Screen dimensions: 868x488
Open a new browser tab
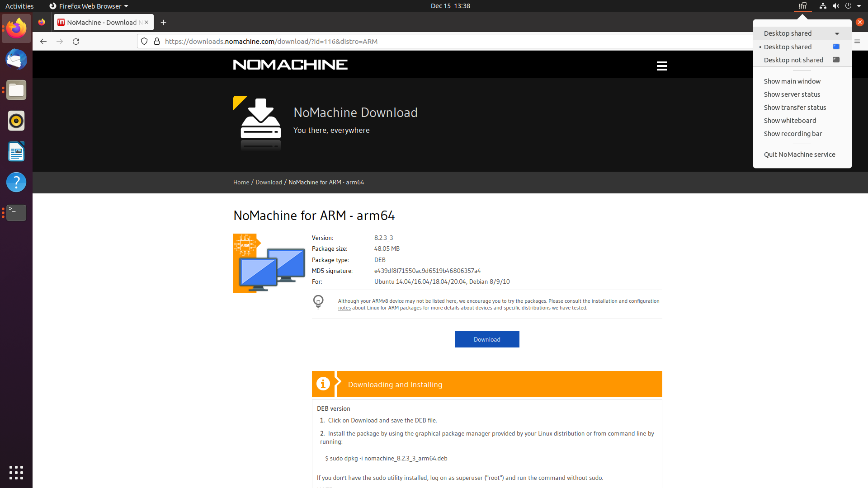click(164, 23)
